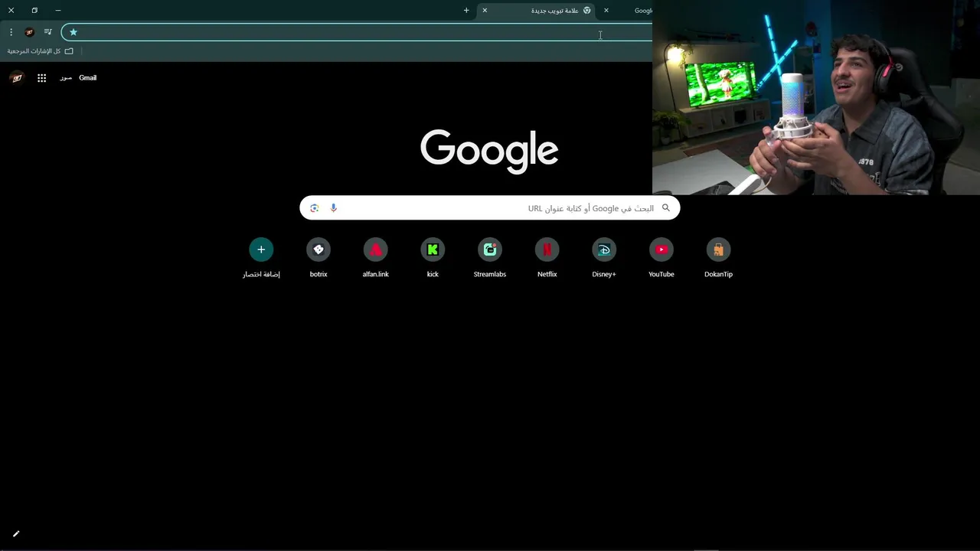Open the media controls icon in the toolbar
Screen dimensions: 980x551
(x=47, y=32)
